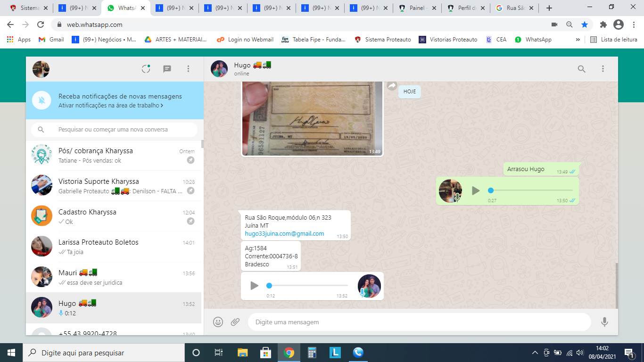Open the emoji picker in message box

[218, 322]
